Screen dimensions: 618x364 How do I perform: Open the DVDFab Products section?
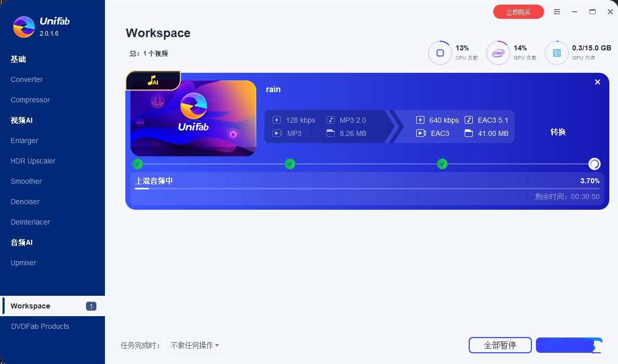point(40,326)
